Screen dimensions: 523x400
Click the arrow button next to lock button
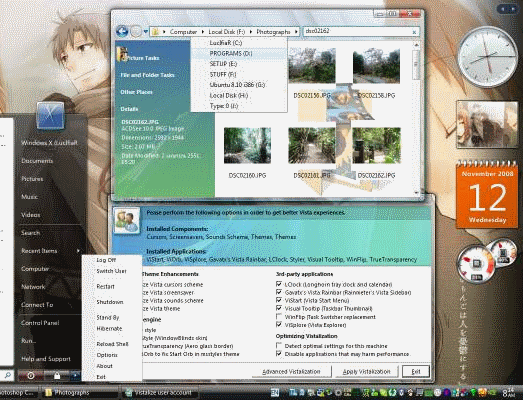[75, 376]
